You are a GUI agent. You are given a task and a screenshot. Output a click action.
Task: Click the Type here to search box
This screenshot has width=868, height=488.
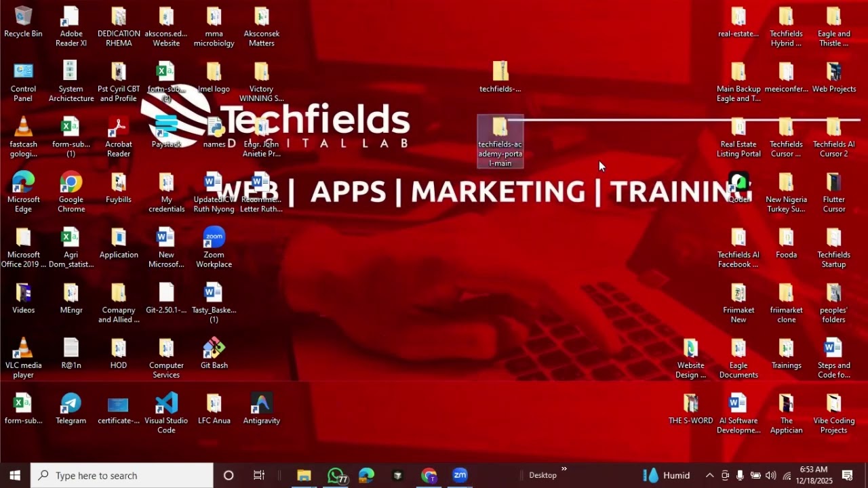122,475
